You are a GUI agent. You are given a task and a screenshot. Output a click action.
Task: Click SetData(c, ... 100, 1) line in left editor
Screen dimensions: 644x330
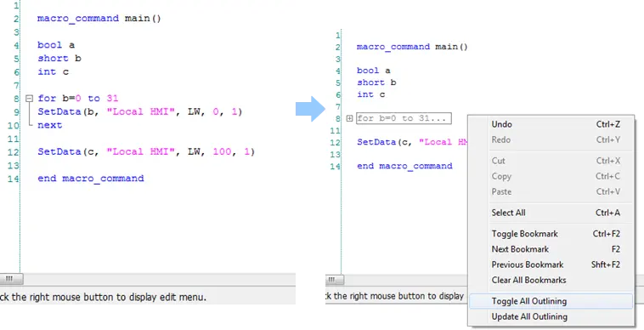[146, 151]
